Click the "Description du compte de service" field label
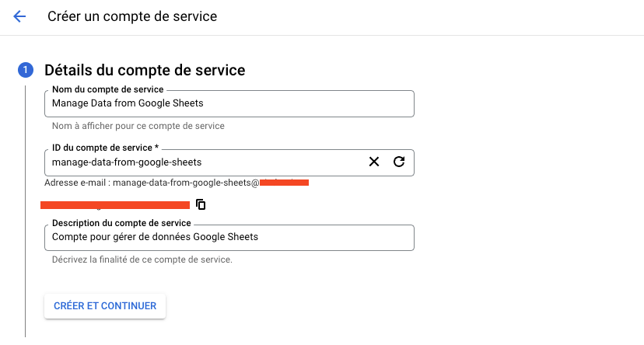 [121, 224]
